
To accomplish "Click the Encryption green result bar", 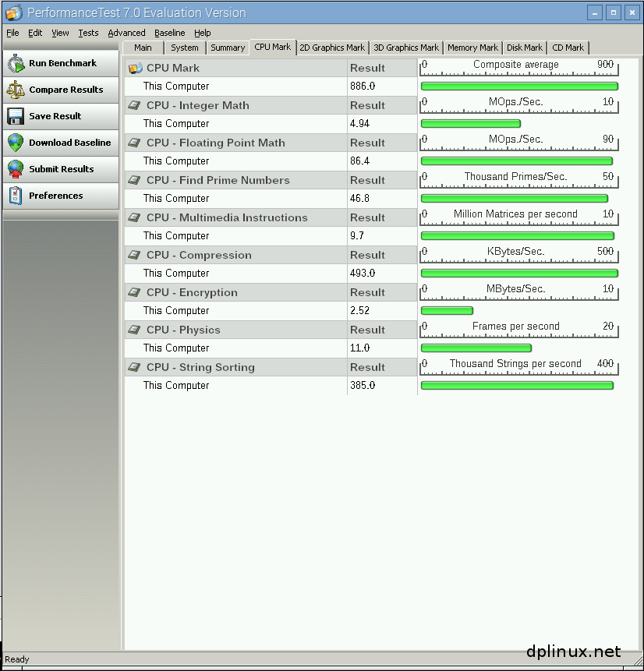I will point(447,311).
